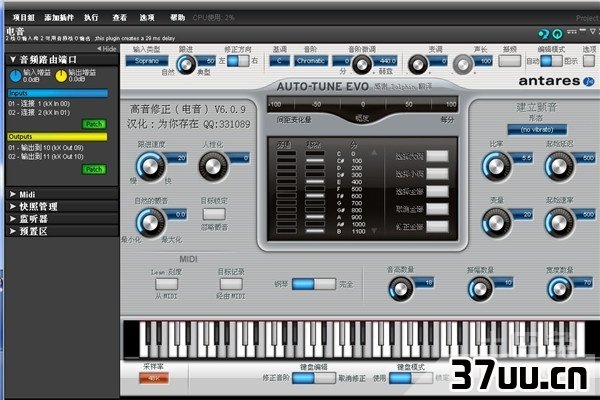Screen dimensions: 600x400
Task: Open the 项目组 menu
Action: pyautogui.click(x=23, y=18)
